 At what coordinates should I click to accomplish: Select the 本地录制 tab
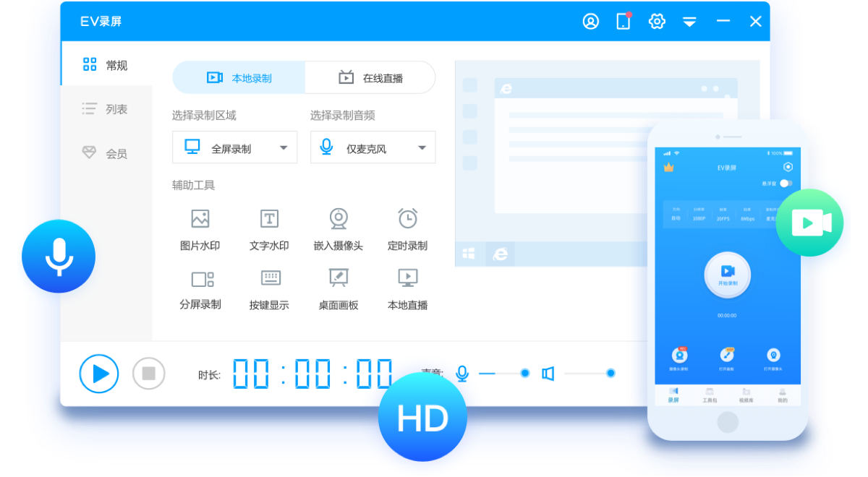click(239, 77)
